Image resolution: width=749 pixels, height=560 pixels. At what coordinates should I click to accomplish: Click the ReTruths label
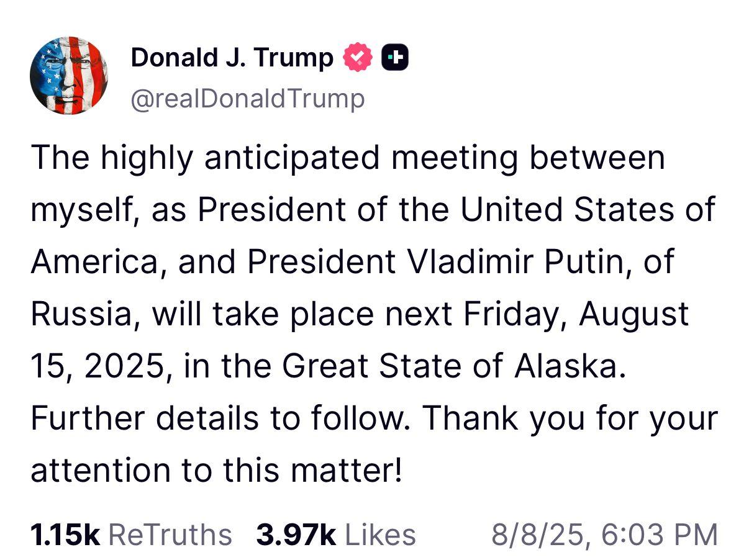point(170,535)
